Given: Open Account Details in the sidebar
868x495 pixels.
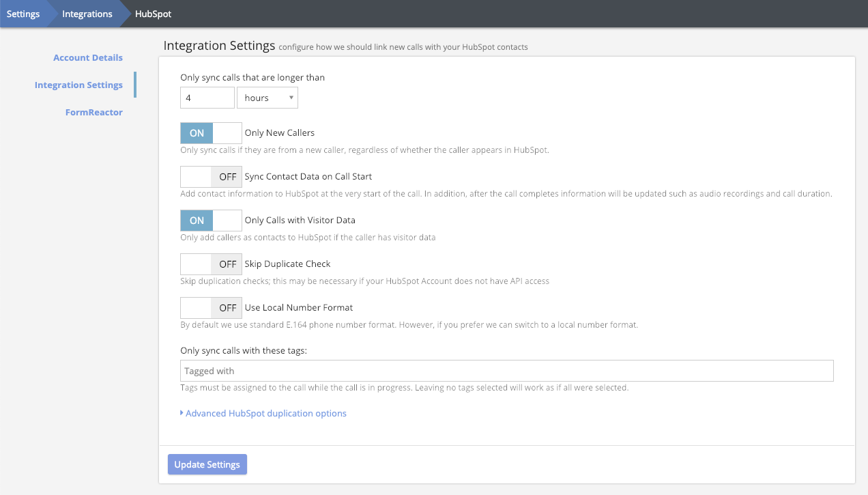Looking at the screenshot, I should (88, 58).
